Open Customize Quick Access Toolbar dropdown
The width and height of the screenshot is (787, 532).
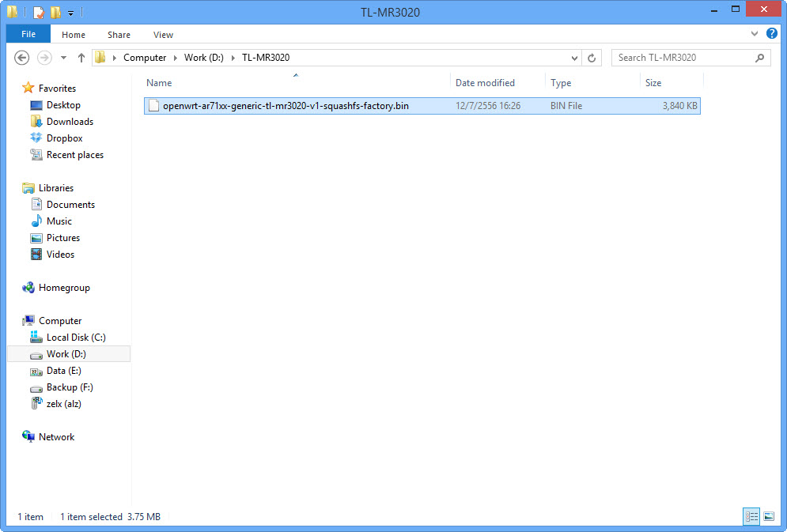[70, 13]
